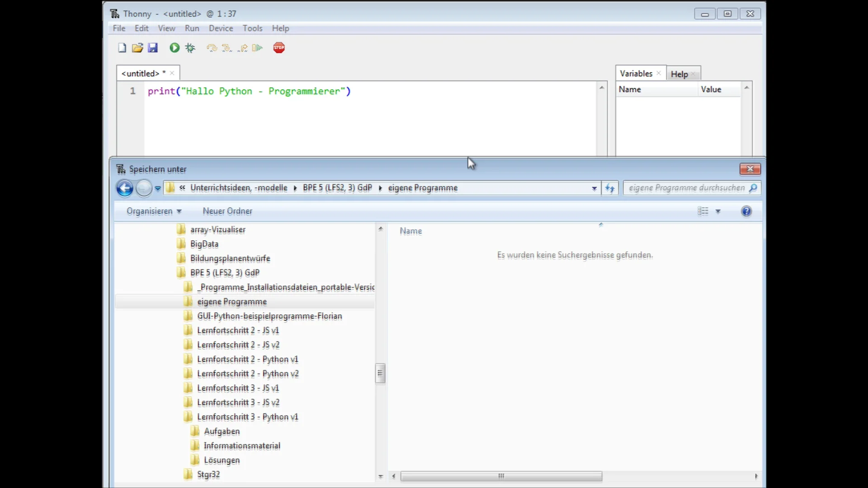Open the Run menu
Image resolution: width=868 pixels, height=488 pixels.
[x=192, y=28]
